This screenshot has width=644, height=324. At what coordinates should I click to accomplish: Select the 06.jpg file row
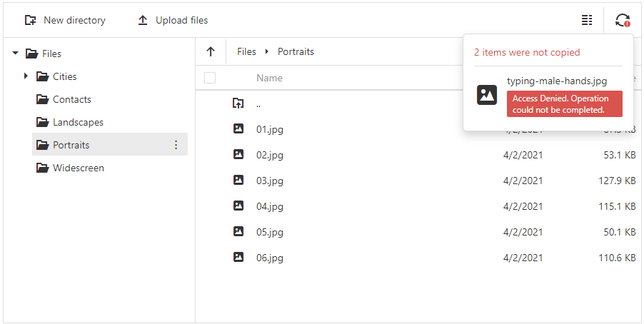click(x=357, y=258)
